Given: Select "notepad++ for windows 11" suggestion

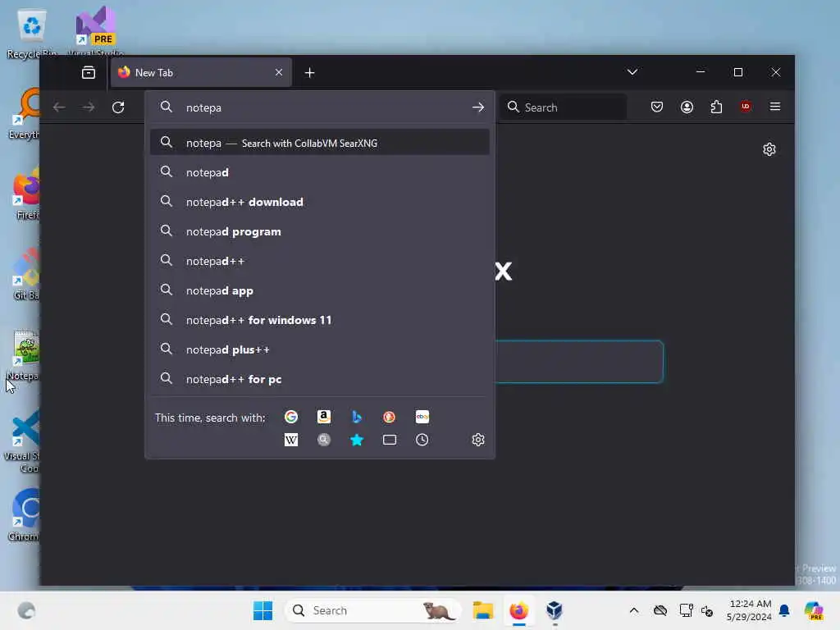Looking at the screenshot, I should click(x=320, y=320).
